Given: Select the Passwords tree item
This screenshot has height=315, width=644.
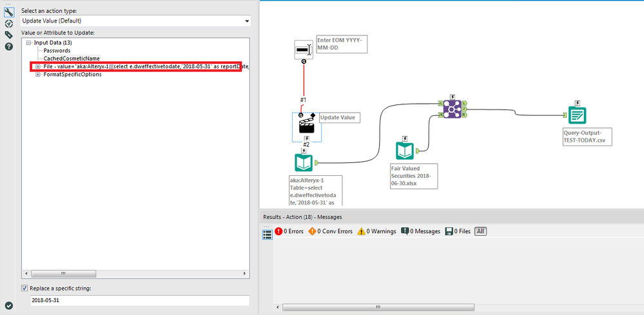Looking at the screenshot, I should click(x=57, y=50).
